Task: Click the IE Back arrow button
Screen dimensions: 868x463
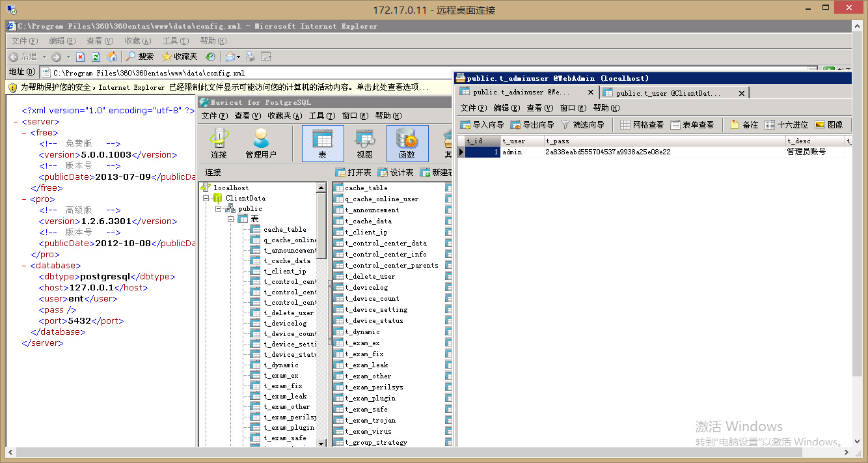Action: pyautogui.click(x=13, y=57)
